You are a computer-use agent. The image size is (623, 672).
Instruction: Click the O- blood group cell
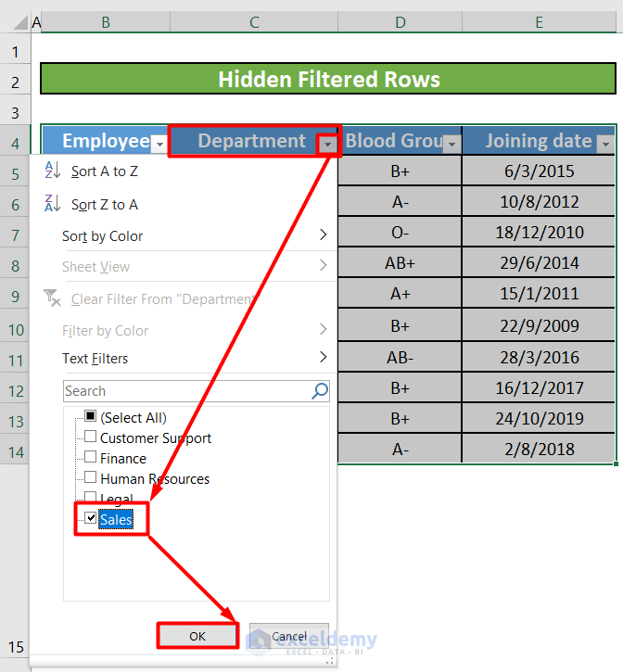pyautogui.click(x=400, y=232)
